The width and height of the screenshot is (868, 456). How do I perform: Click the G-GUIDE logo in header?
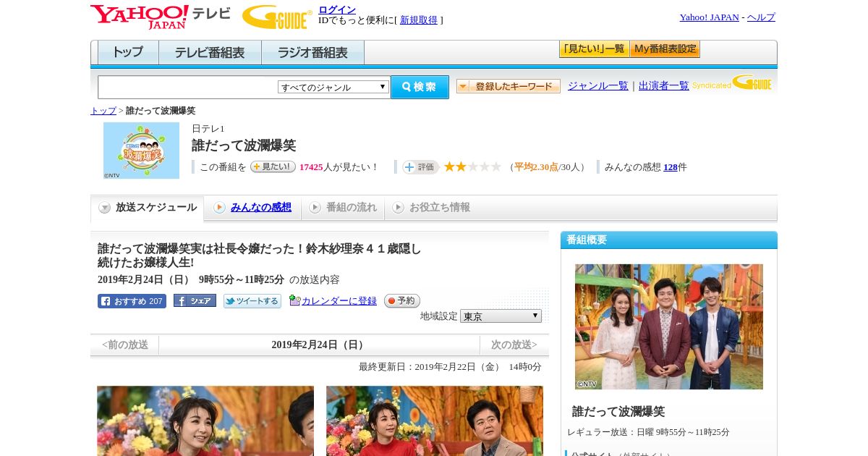pyautogui.click(x=277, y=17)
